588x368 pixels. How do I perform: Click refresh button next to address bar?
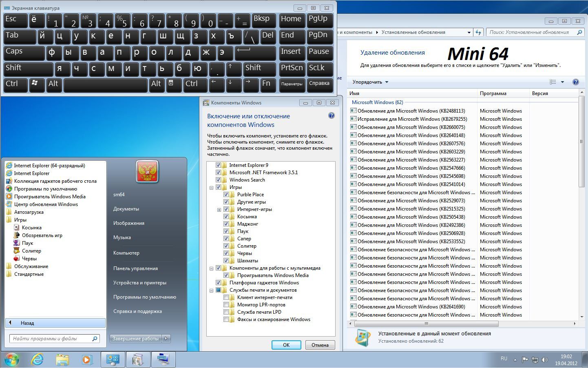pyautogui.click(x=478, y=32)
